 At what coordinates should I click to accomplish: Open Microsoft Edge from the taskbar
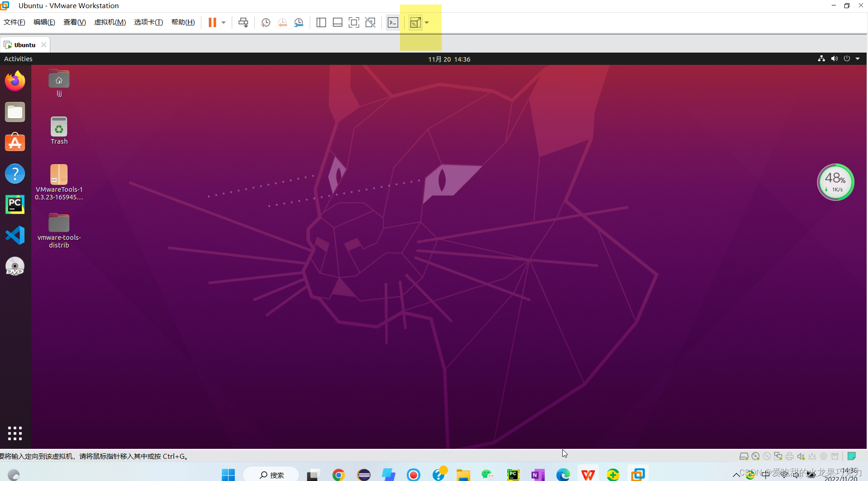(x=563, y=475)
